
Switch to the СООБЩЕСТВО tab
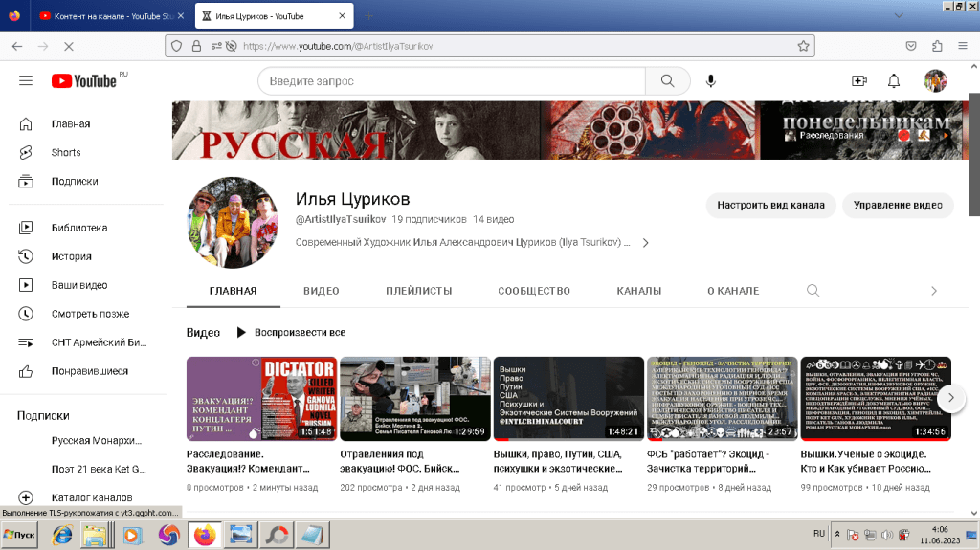tap(533, 291)
